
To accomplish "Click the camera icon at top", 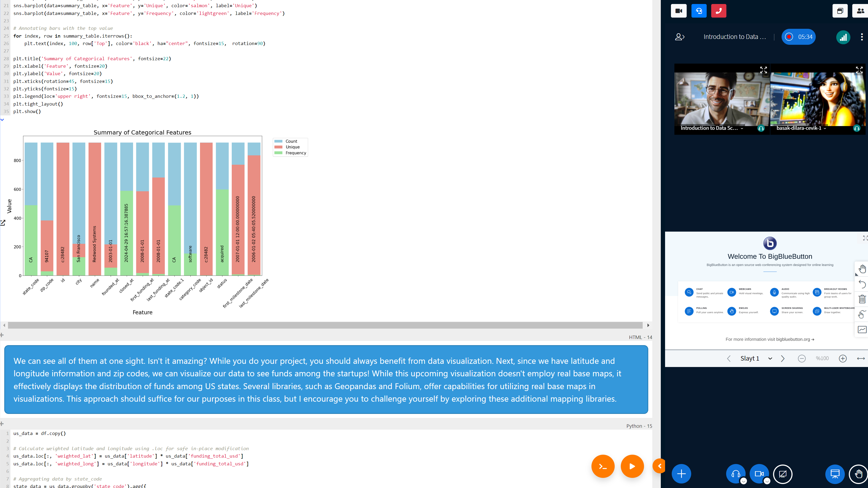I will click(678, 11).
